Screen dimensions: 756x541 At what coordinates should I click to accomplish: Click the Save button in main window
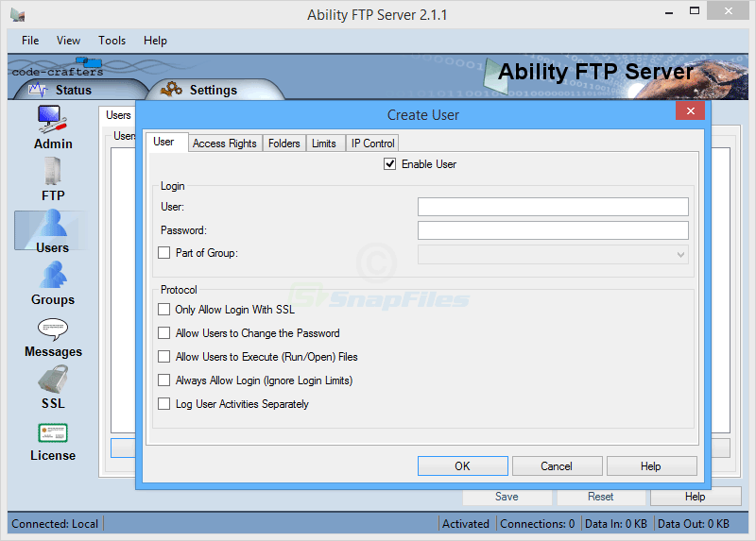tap(507, 497)
